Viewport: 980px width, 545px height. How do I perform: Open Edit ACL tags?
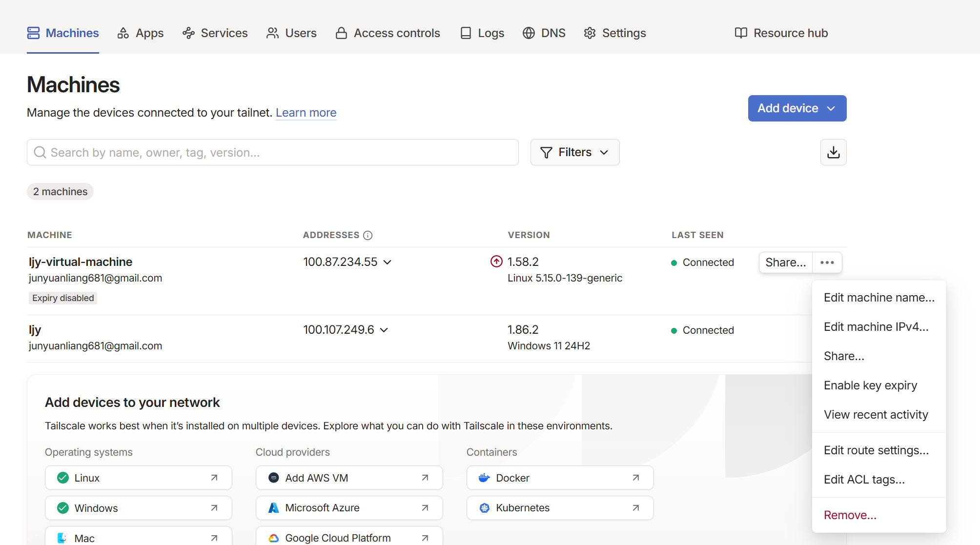pyautogui.click(x=879, y=480)
